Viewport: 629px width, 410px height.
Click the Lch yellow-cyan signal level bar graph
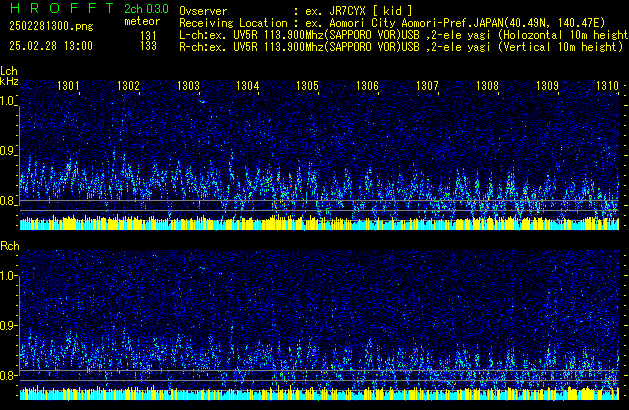[319, 223]
